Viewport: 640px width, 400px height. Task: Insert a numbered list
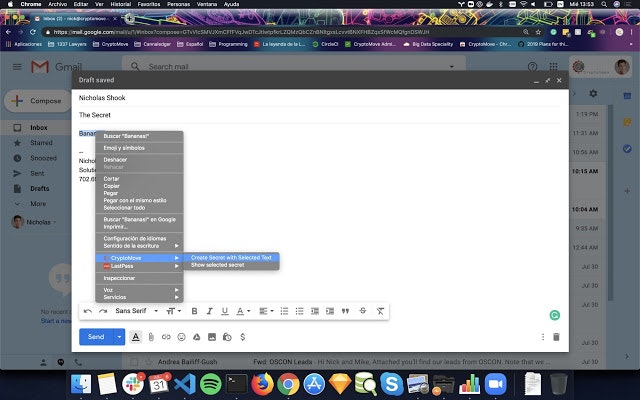click(x=284, y=311)
